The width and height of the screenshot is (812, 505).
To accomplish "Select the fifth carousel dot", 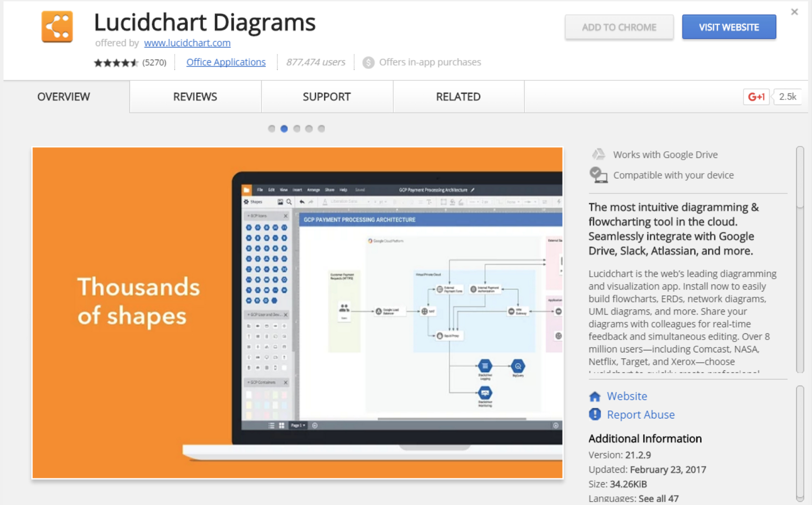I will coord(321,128).
